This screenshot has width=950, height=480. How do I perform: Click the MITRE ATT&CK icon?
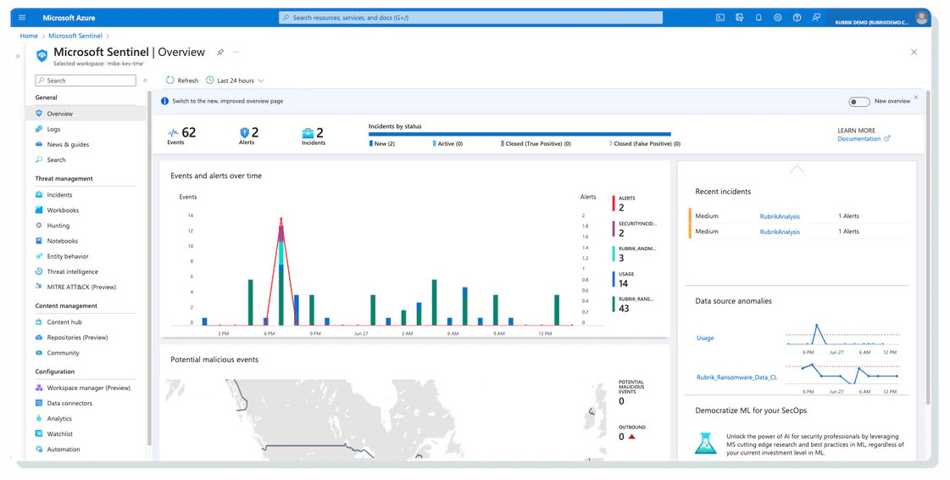pyautogui.click(x=39, y=287)
